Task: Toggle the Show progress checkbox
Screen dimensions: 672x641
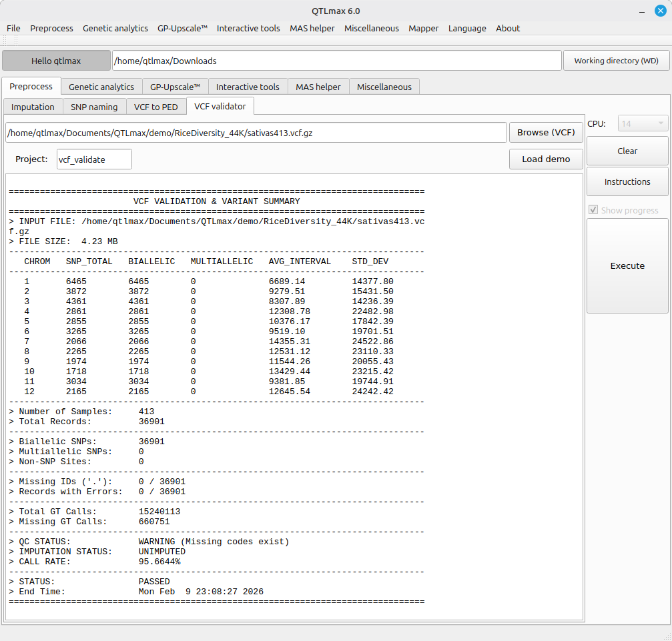Action: [593, 210]
